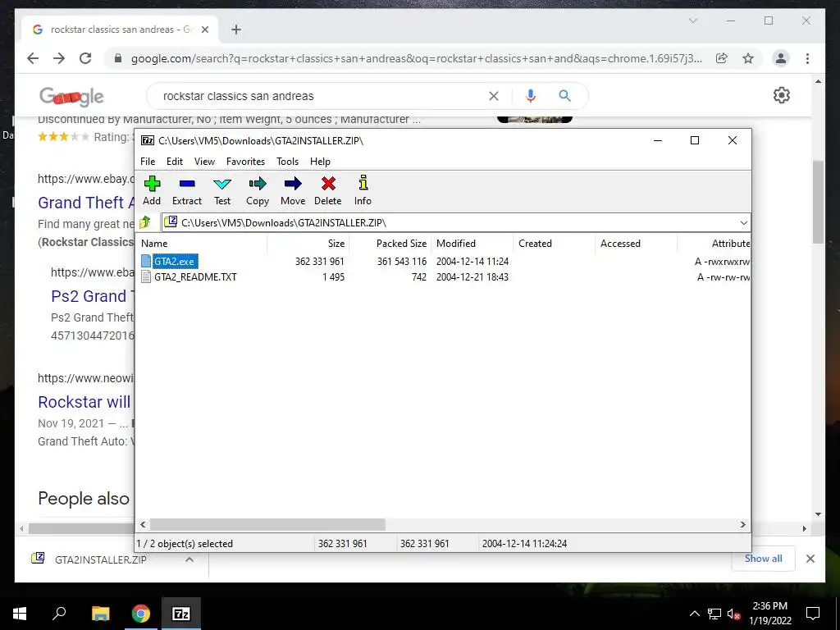Reload the Chrome page
840x630 pixels.
pyautogui.click(x=85, y=58)
